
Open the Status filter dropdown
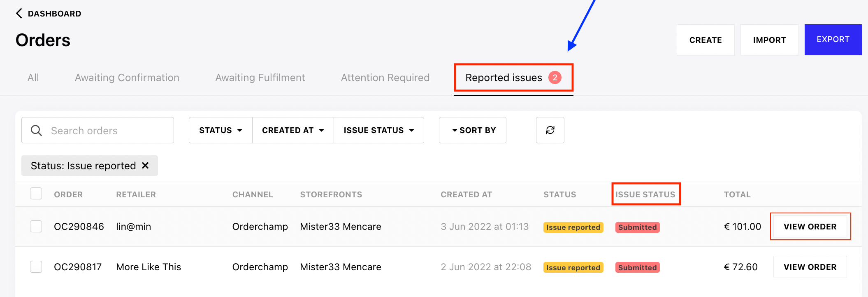[220, 130]
